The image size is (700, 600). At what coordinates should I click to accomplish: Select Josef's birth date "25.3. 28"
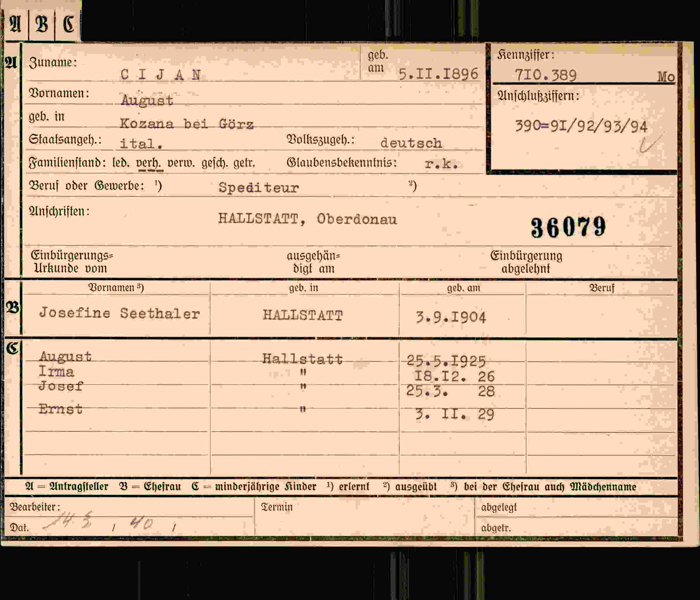(x=450, y=391)
